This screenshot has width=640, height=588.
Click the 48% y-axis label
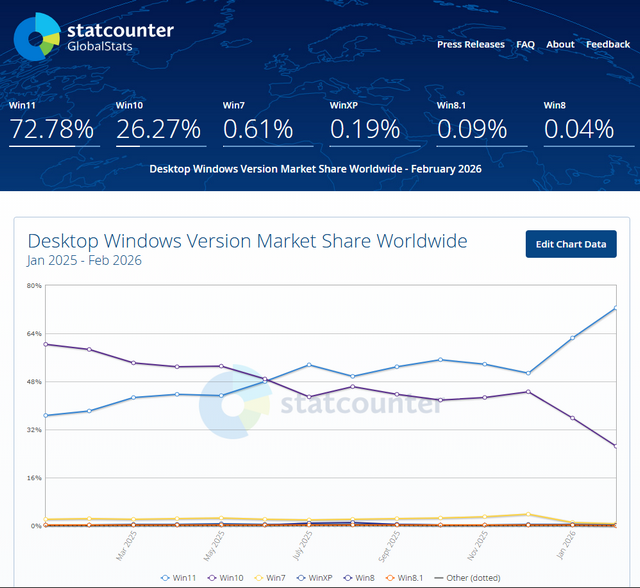coord(34,382)
